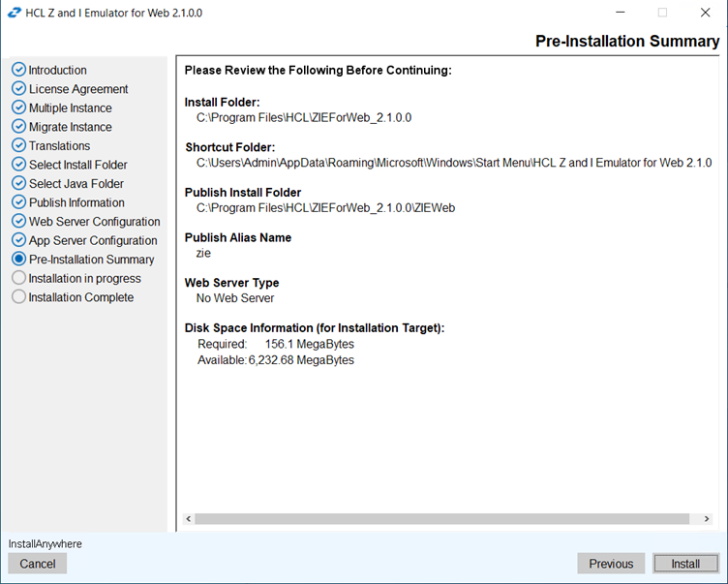Click the 'Multiple Instance' step label
This screenshot has height=584, width=728.
(x=70, y=108)
